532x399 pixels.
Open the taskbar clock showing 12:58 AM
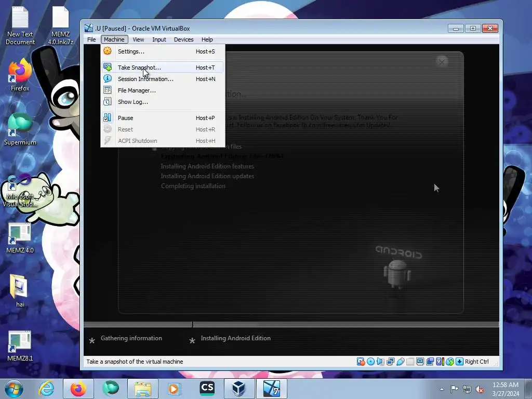[506, 389]
